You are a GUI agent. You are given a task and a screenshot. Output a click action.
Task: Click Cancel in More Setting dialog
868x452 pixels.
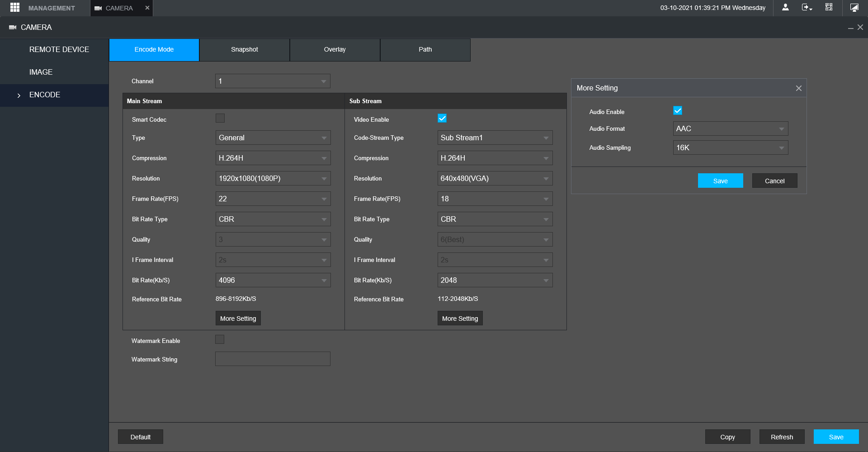[775, 181]
